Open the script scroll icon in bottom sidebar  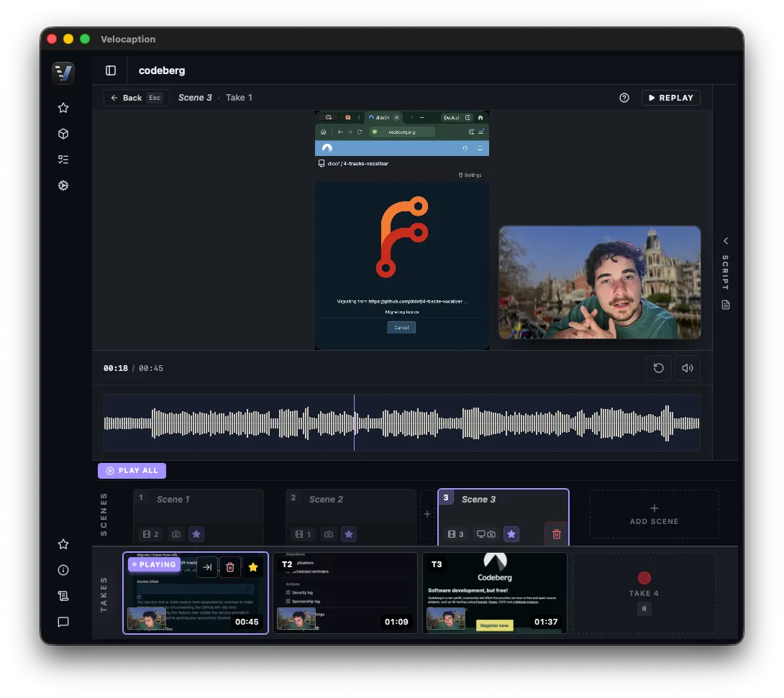pyautogui.click(x=63, y=596)
